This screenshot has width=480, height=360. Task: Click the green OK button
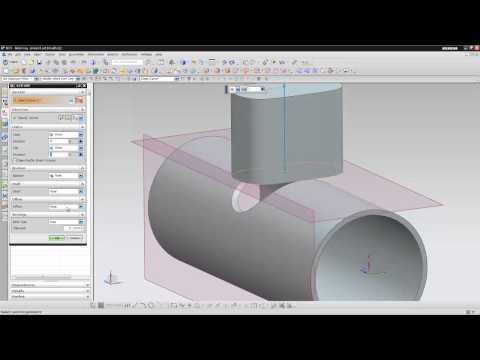(56, 238)
